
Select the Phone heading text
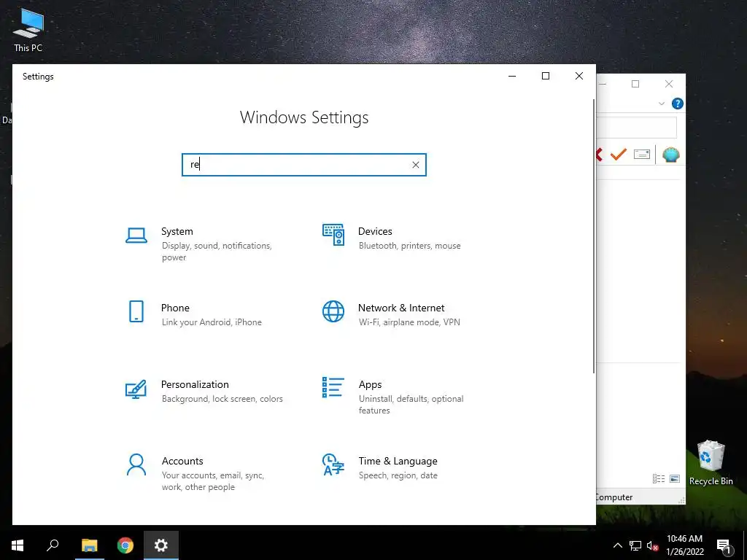175,308
